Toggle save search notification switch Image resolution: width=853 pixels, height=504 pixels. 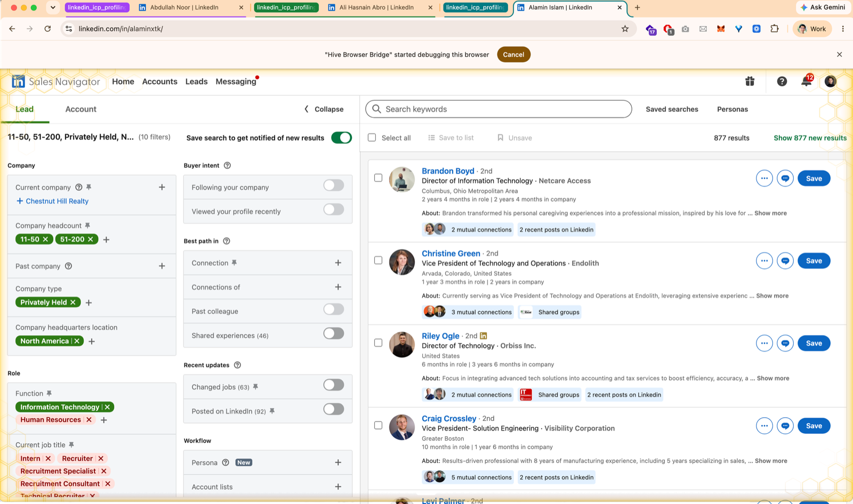pos(341,137)
